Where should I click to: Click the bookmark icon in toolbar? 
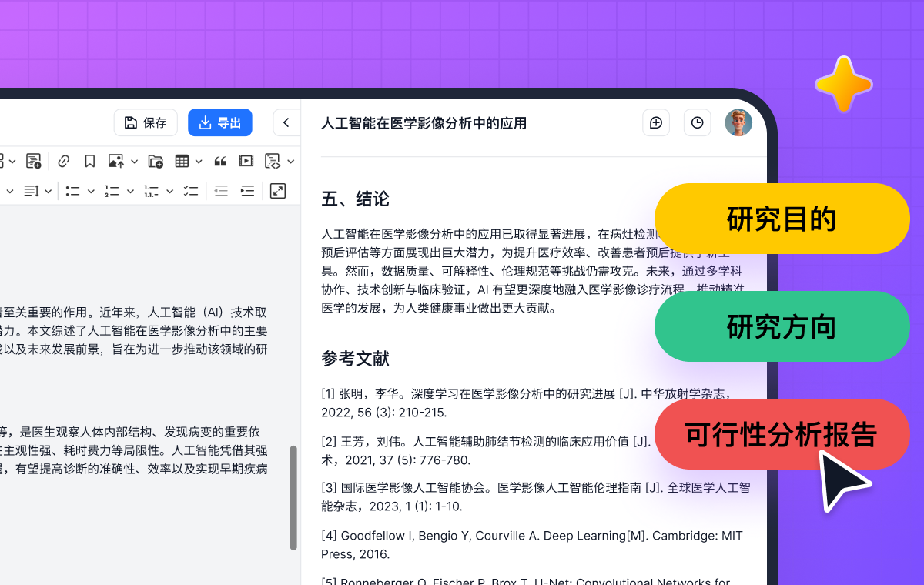(x=90, y=161)
